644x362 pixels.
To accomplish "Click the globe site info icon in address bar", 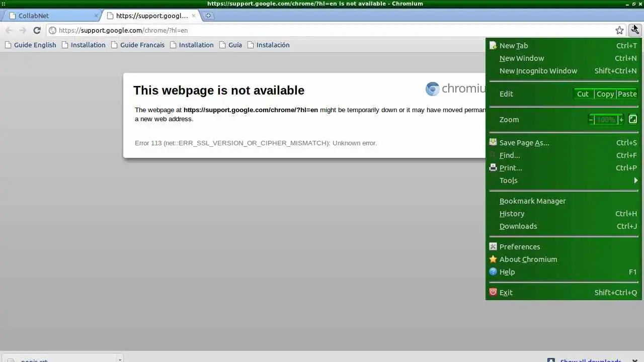I will 52,30.
